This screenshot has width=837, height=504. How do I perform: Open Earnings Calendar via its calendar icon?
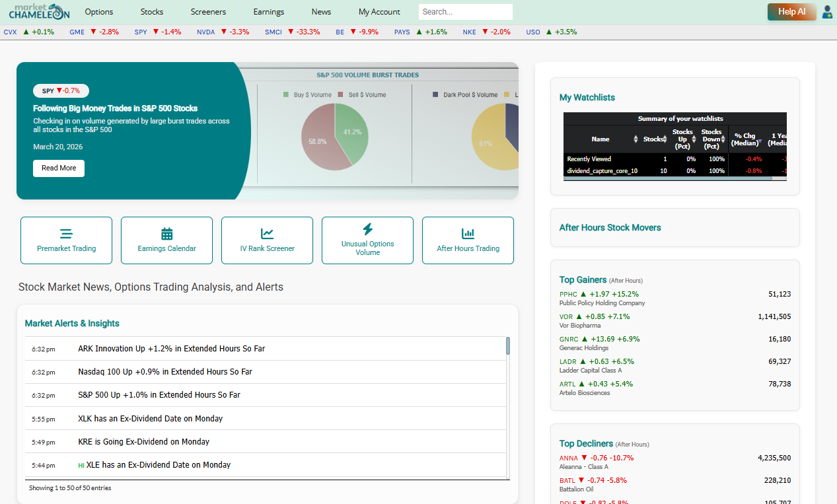(166, 234)
